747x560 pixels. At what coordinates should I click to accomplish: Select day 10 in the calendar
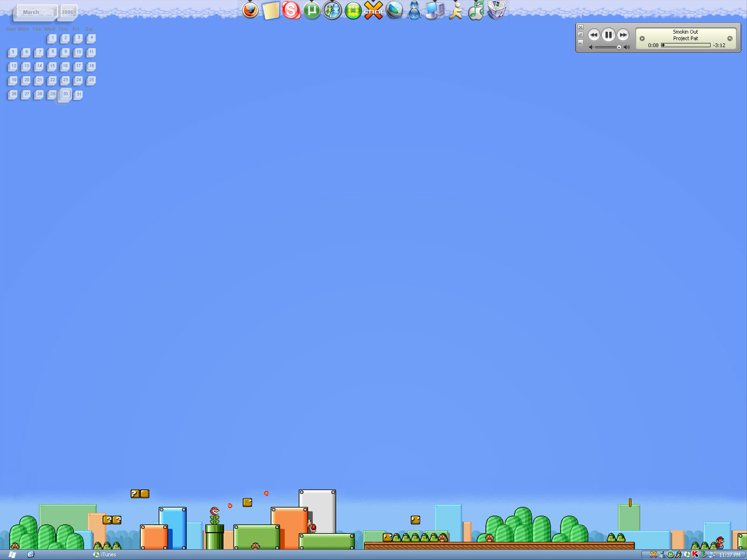[78, 52]
